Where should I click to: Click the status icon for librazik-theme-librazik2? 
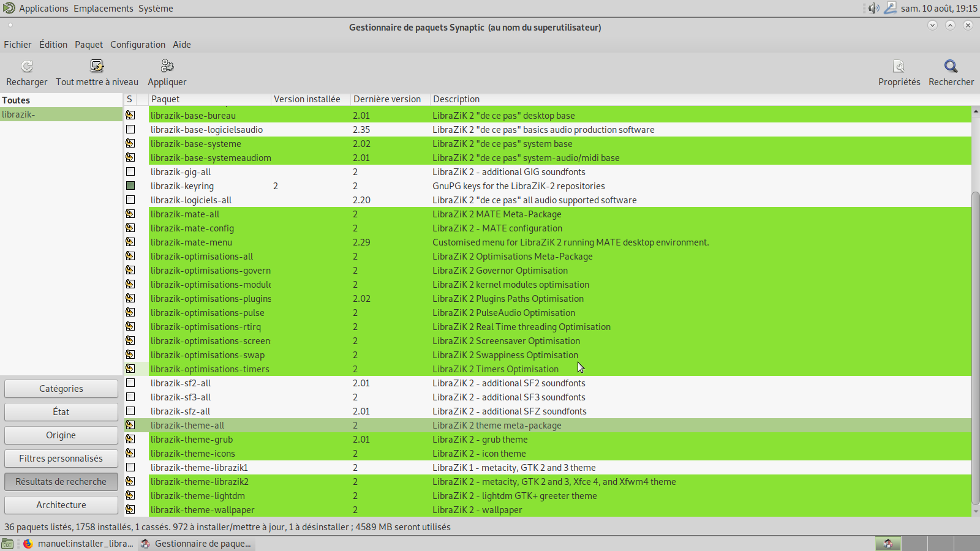point(130,481)
